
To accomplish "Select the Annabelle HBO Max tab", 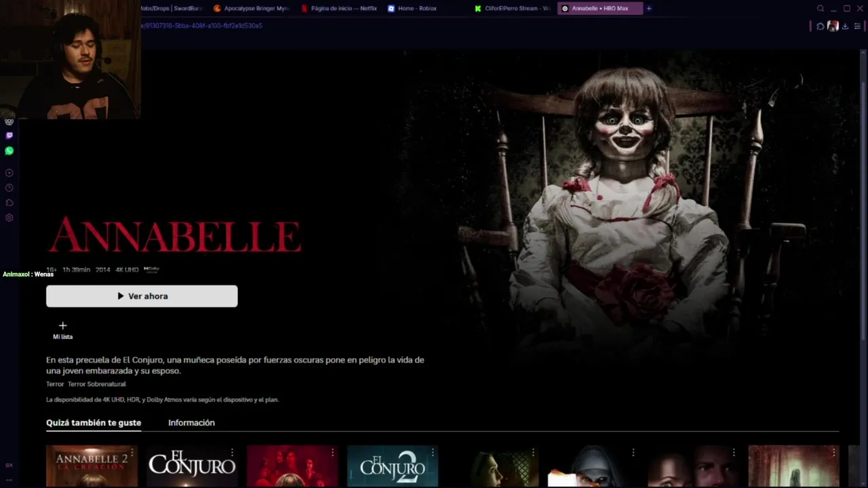I will [x=600, y=9].
